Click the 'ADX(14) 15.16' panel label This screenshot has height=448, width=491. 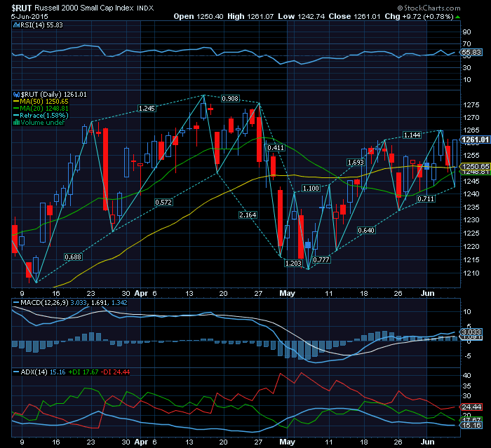[43, 372]
